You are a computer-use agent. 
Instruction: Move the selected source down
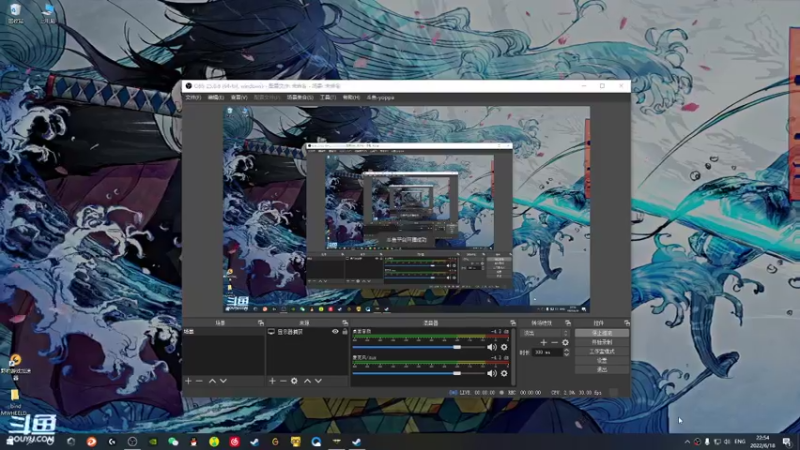318,381
